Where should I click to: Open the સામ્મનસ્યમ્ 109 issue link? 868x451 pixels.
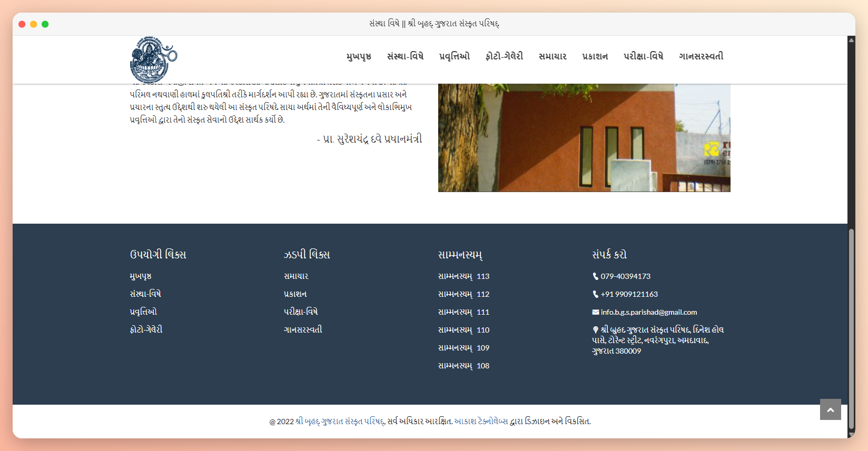coord(463,348)
